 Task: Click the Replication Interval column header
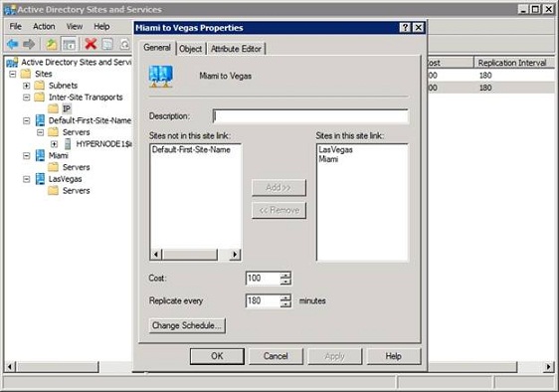(x=513, y=63)
